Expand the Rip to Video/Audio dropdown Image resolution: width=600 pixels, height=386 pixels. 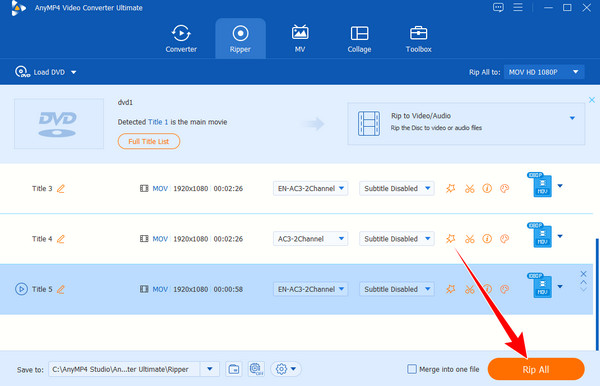click(572, 118)
